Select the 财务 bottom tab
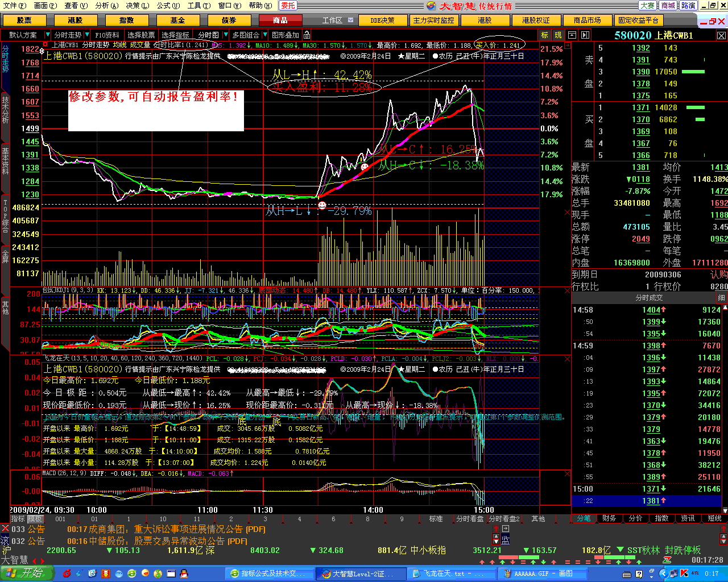This screenshot has height=582, width=728. [x=609, y=518]
